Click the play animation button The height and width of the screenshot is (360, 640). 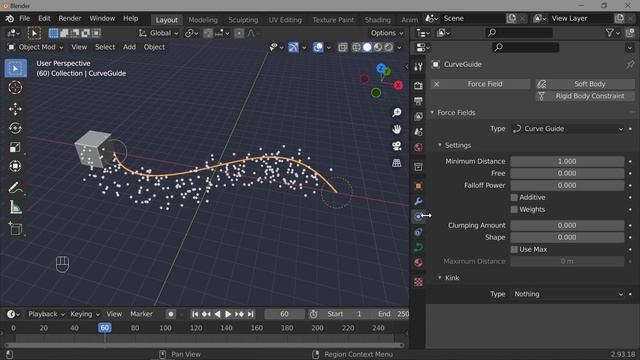tap(228, 314)
